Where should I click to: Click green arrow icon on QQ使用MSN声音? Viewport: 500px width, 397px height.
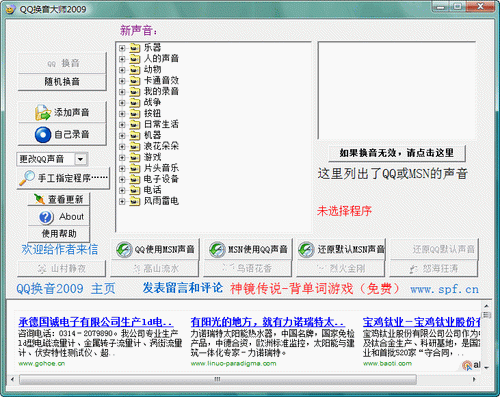click(124, 250)
